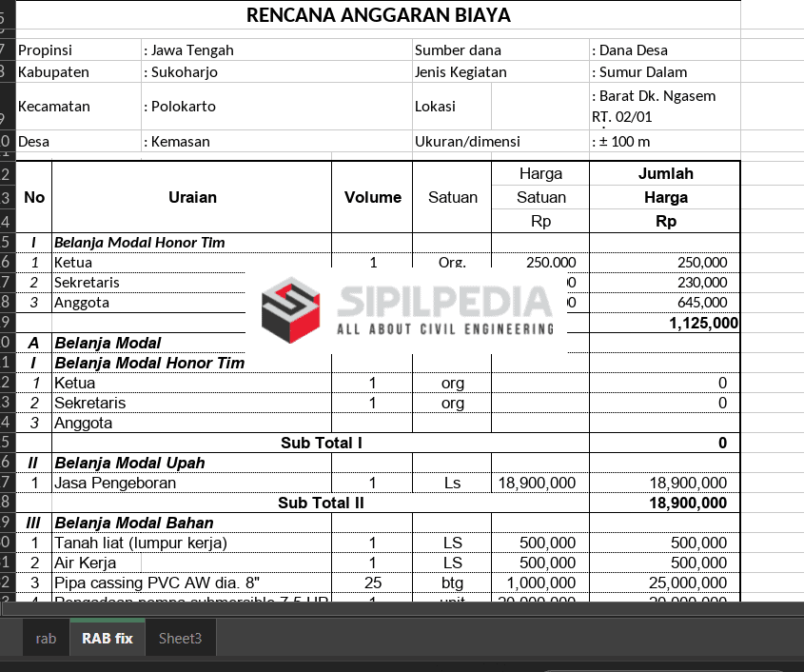
Task: Open the Sheet3 tab
Action: [180, 639]
